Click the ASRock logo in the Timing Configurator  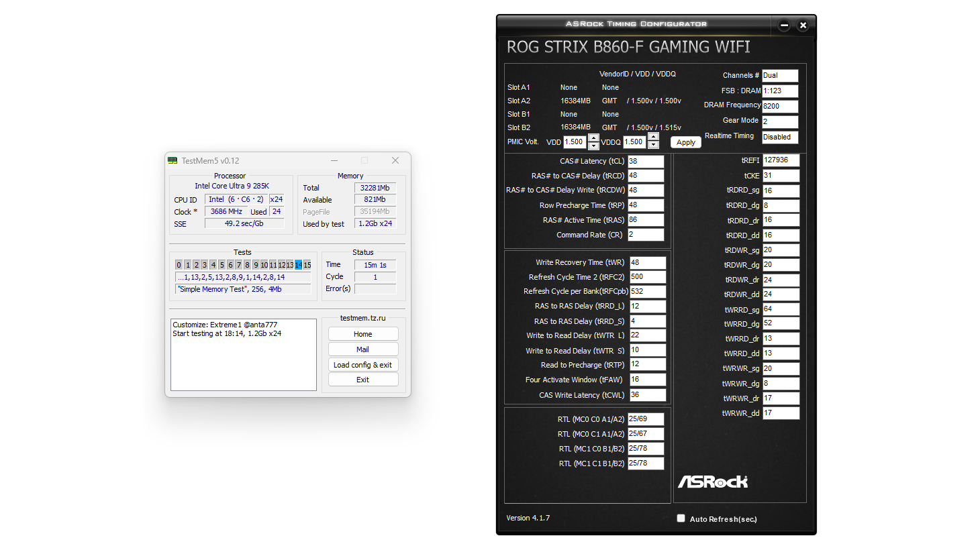[x=714, y=481]
